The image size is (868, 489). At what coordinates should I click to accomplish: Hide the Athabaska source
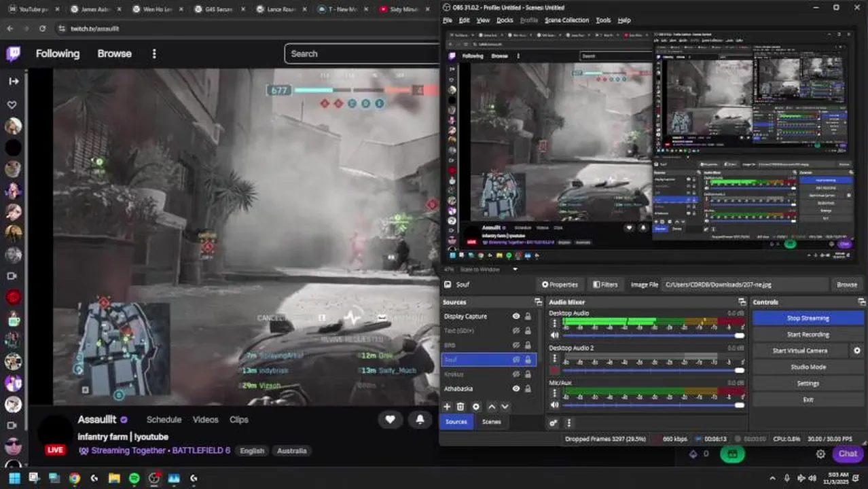[x=516, y=388]
